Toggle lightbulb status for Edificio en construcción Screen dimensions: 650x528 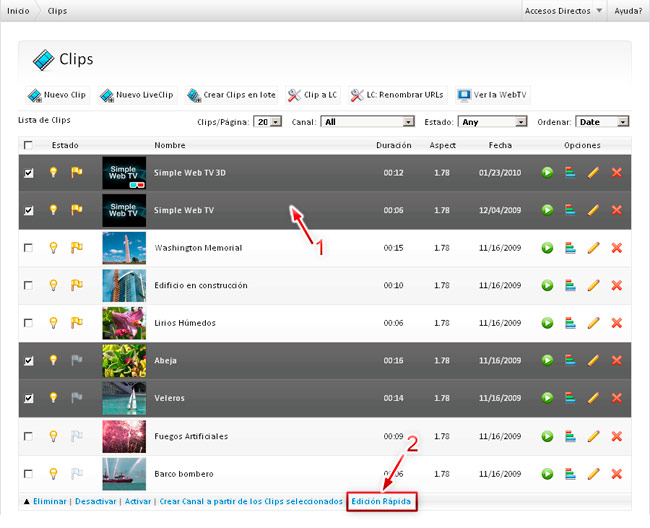coord(53,285)
